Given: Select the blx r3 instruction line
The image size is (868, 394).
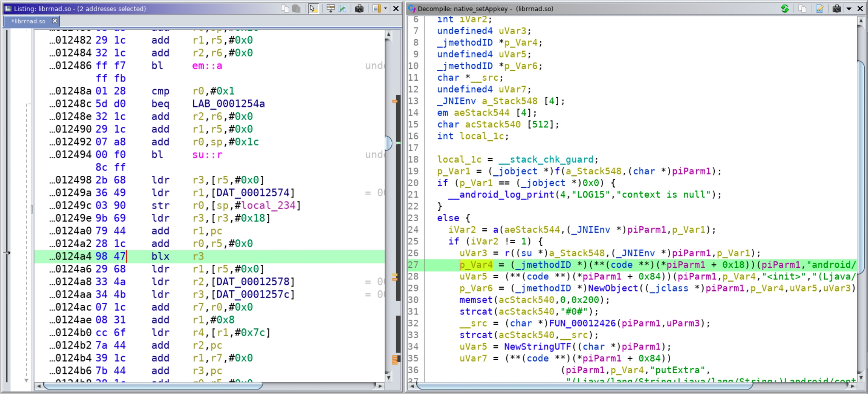Looking at the screenshot, I should tap(160, 256).
